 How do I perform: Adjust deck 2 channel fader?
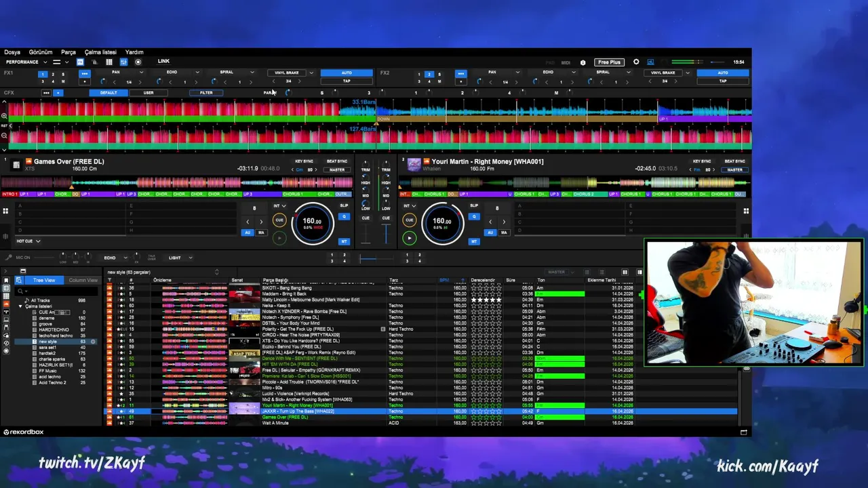(386, 233)
